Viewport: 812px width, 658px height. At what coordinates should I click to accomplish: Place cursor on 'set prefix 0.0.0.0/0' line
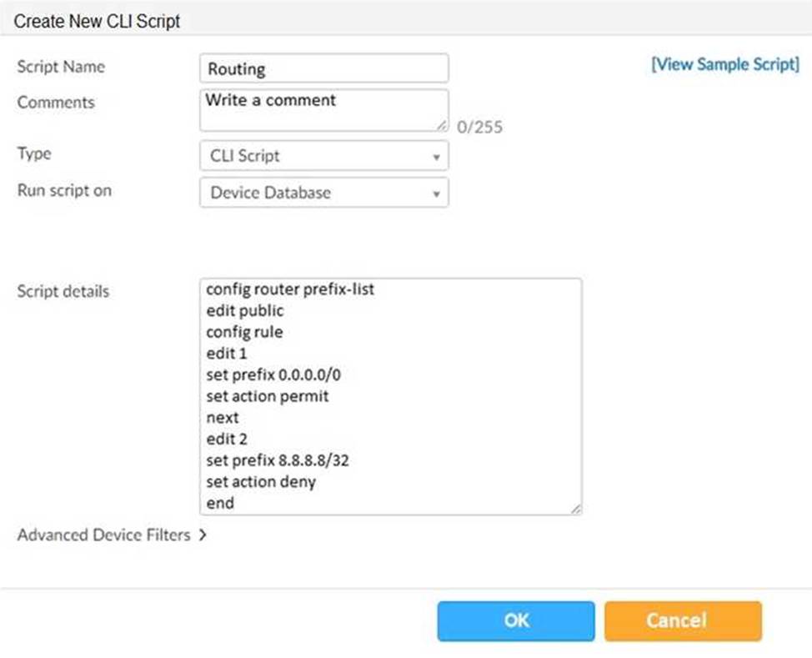pyautogui.click(x=273, y=374)
